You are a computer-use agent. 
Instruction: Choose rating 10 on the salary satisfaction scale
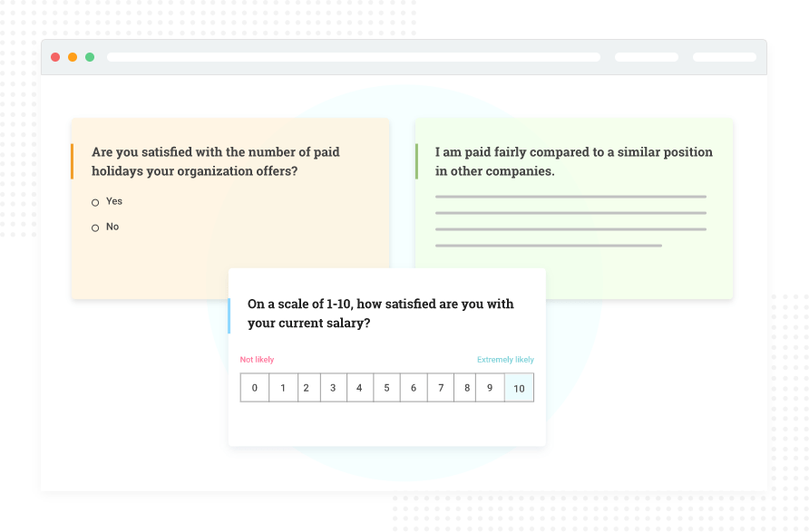pos(519,387)
